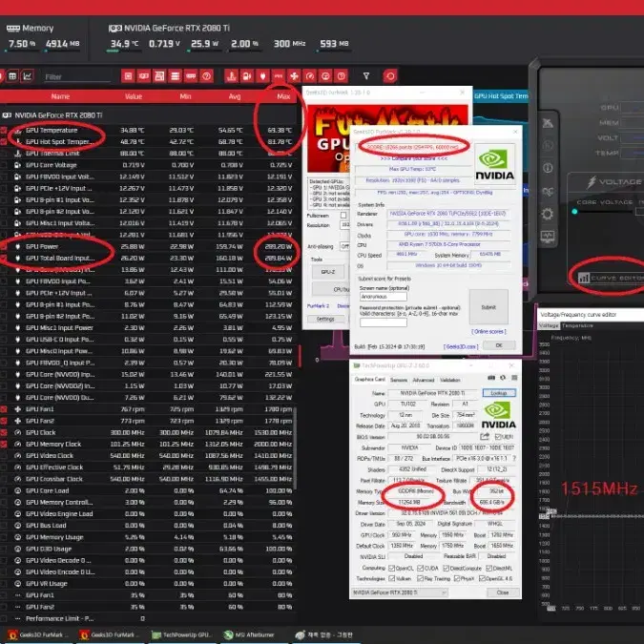Screen dimensions: 644x644
Task: Open GPU-Z Validation tab
Action: pyautogui.click(x=450, y=380)
